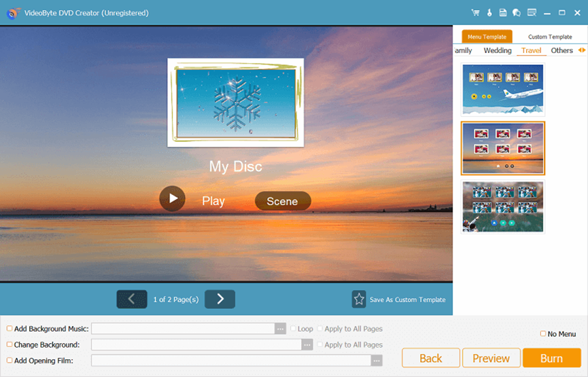Open the chat feedback icon
Image resolution: width=588 pixels, height=377 pixels.
(517, 13)
